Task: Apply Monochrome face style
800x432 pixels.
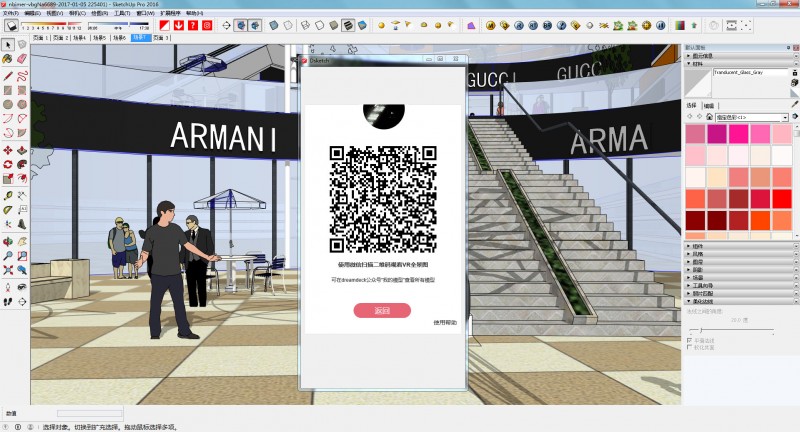Action: point(362,25)
